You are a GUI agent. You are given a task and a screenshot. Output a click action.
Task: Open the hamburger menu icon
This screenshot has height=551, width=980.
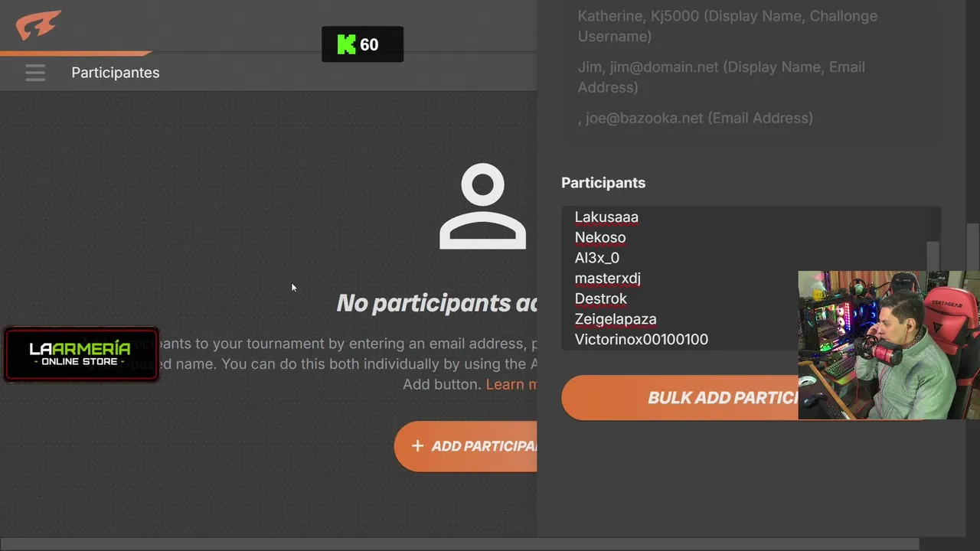(35, 73)
